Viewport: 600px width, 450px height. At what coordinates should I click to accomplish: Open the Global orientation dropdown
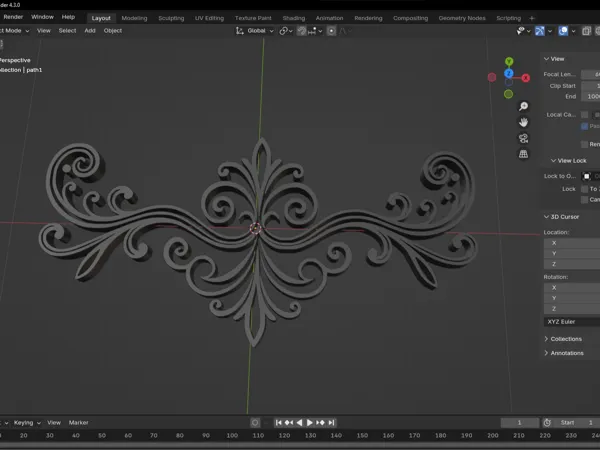pyautogui.click(x=260, y=31)
